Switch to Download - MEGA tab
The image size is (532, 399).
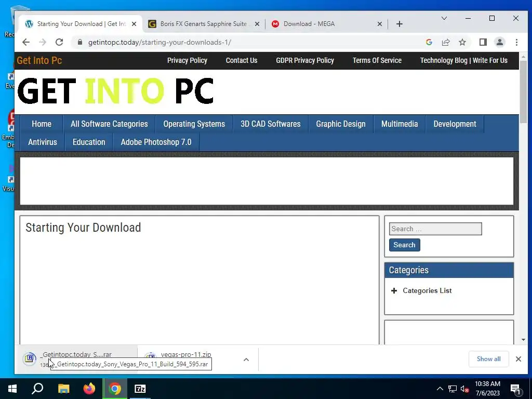click(x=326, y=24)
